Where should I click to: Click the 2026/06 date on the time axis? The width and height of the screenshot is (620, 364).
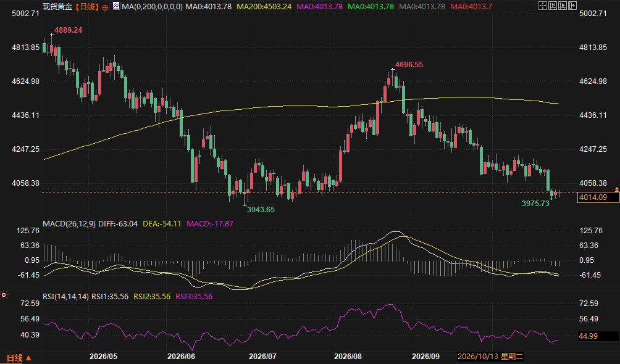click(181, 357)
